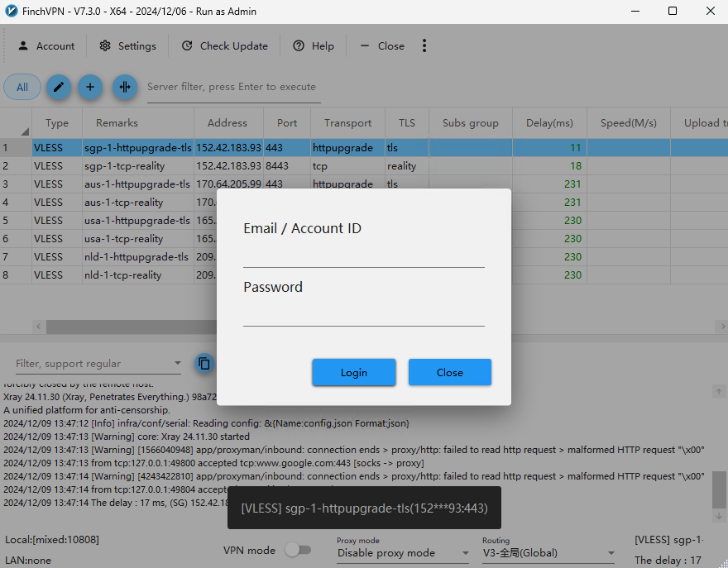
Task: Select server nld-1-tcp-reality
Action: [138, 274]
